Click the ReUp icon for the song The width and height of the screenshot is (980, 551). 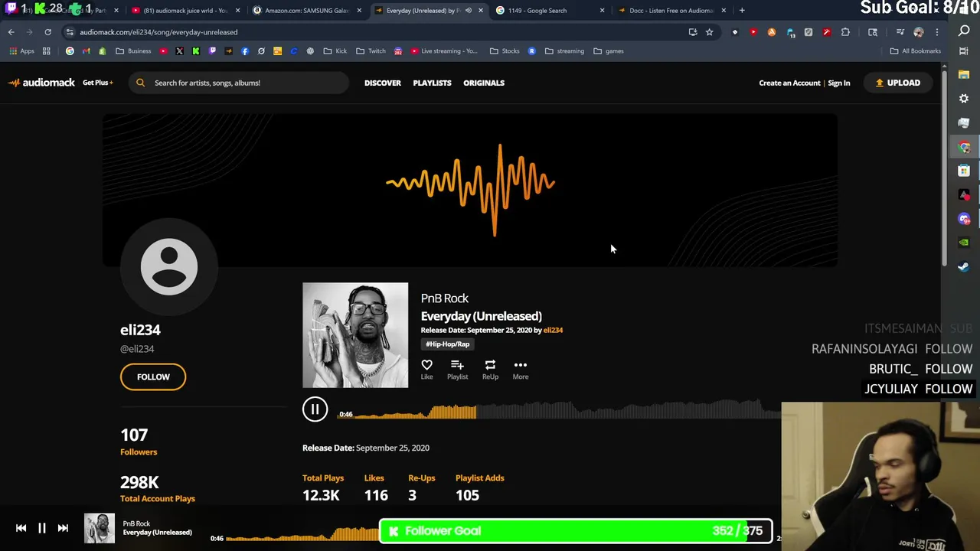tap(490, 365)
